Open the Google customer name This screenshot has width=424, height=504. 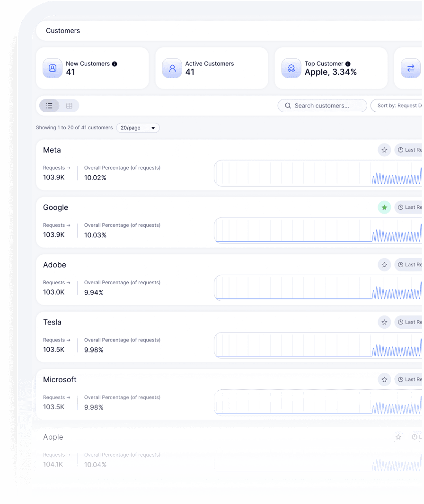pyautogui.click(x=55, y=207)
